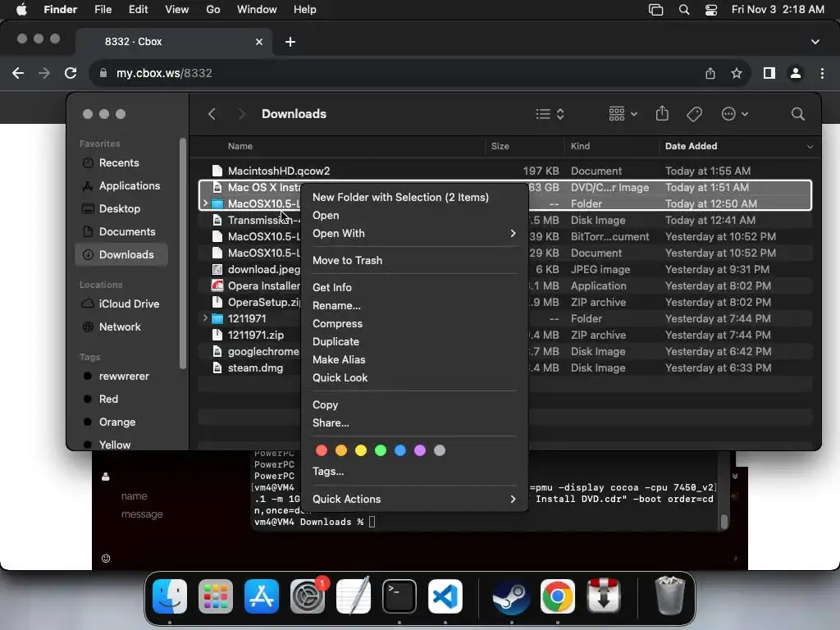840x630 pixels.
Task: Click the Finder toolbar Tags icon
Action: (694, 113)
